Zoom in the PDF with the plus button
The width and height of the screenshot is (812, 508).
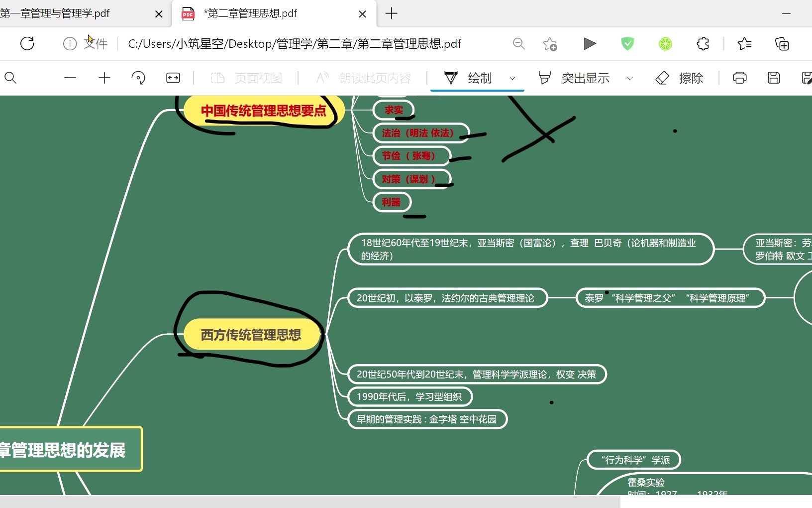click(104, 78)
